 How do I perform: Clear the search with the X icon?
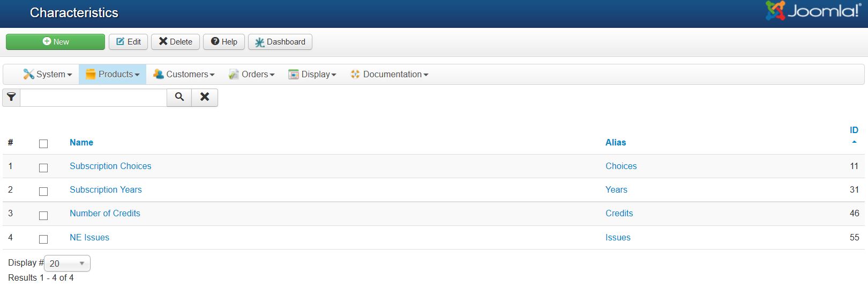205,97
